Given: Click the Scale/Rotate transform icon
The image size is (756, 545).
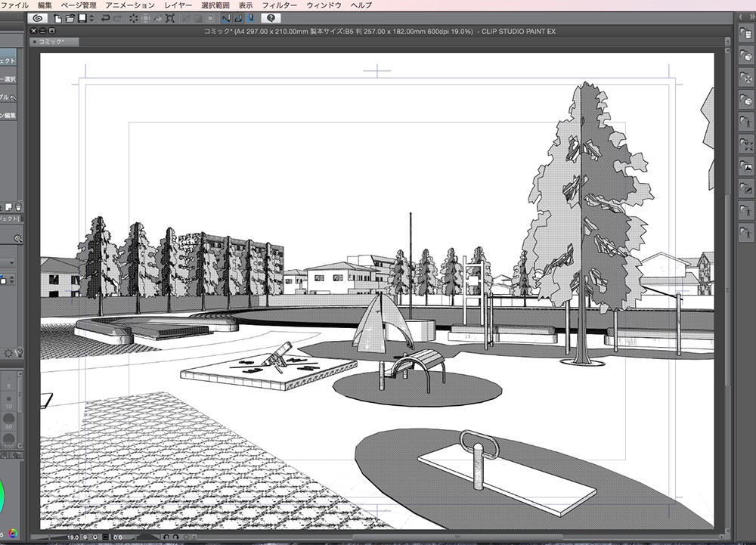Looking at the screenshot, I should [x=171, y=17].
